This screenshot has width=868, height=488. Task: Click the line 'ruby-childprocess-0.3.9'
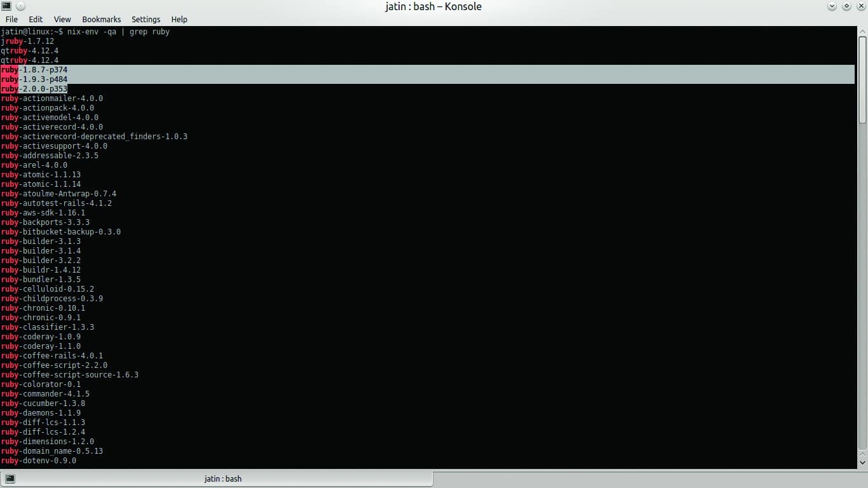(x=52, y=299)
